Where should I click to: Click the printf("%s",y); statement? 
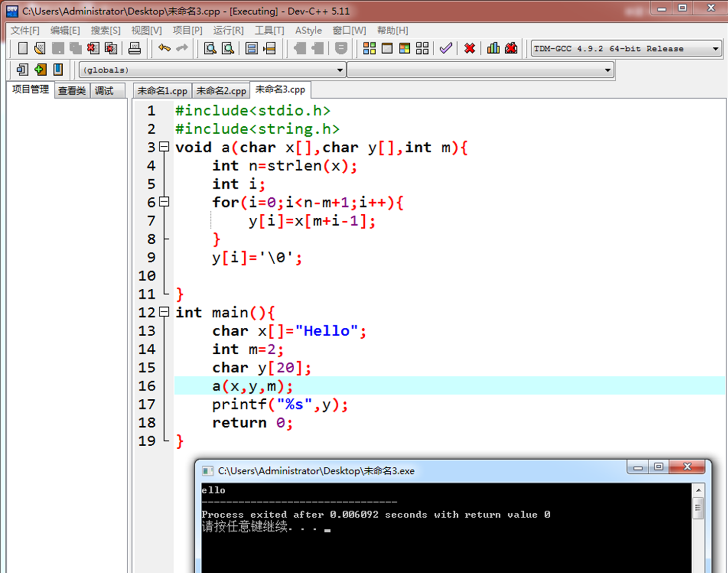pos(280,404)
